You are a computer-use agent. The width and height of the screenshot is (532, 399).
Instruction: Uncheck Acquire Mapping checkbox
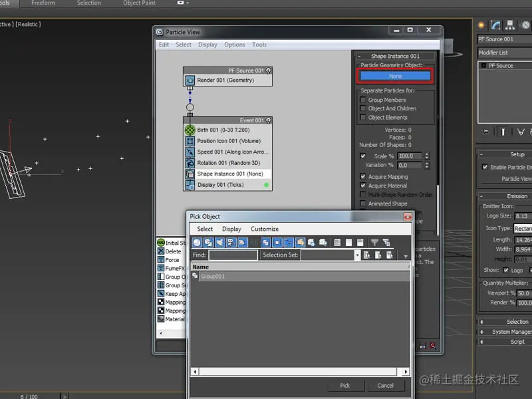pyautogui.click(x=363, y=176)
